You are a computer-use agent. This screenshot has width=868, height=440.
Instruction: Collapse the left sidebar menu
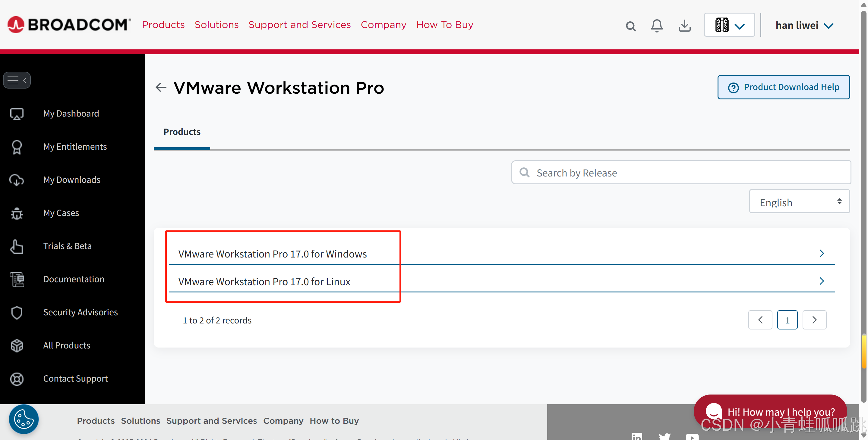click(17, 80)
